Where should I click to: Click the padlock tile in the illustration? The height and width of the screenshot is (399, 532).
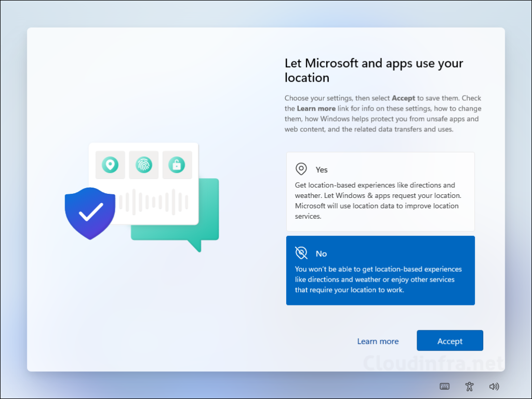click(177, 165)
